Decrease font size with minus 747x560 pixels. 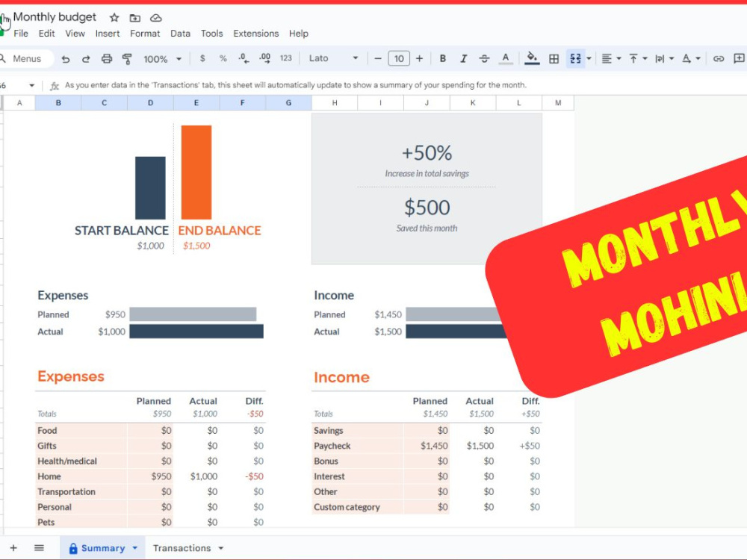pos(378,58)
